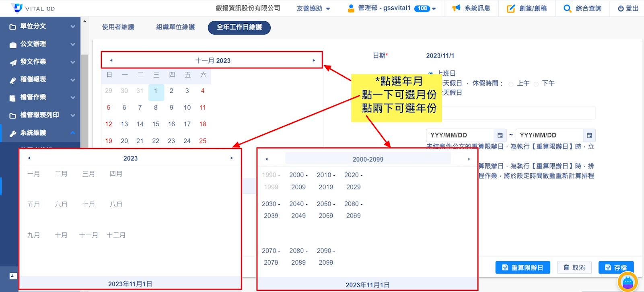The image size is (644, 292).
Task: Switch to the 組織單位維護 tab
Action: 175,27
